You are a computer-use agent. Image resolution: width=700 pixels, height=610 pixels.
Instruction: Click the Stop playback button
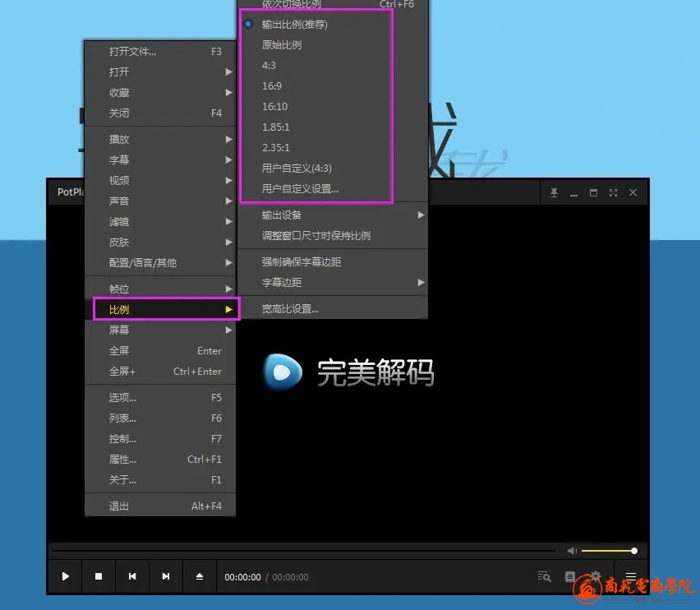(99, 576)
